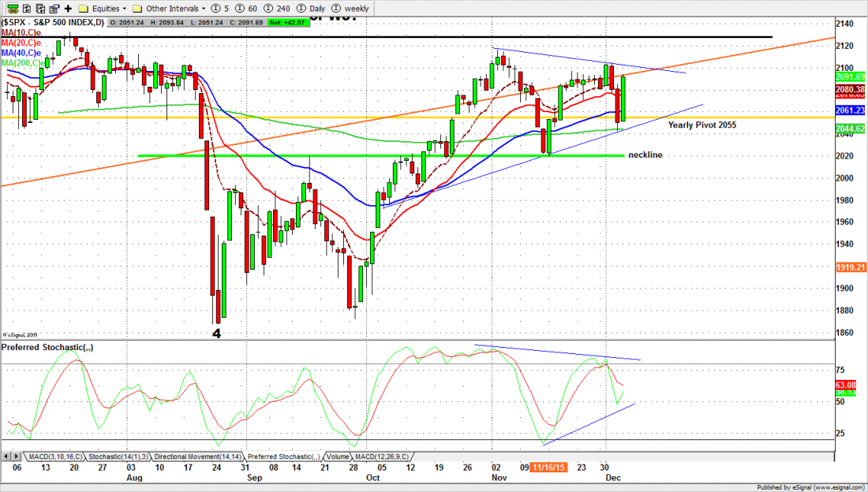Click the plus icon in toolbar

68,9
